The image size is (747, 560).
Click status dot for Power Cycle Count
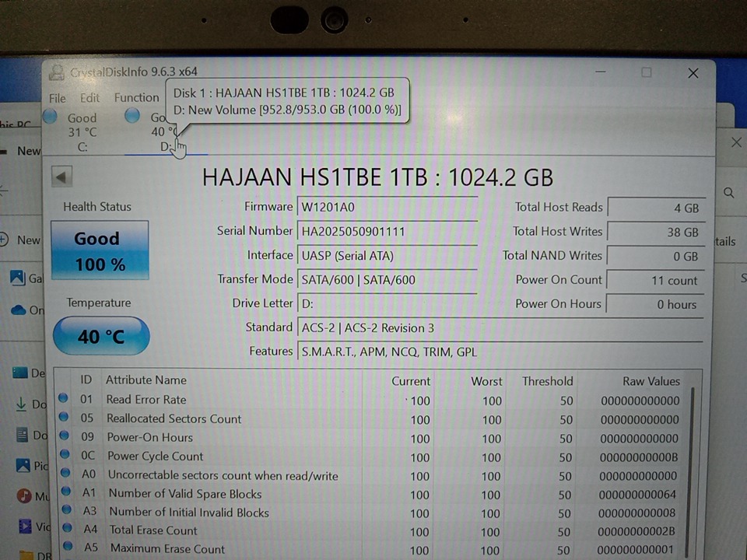click(65, 453)
